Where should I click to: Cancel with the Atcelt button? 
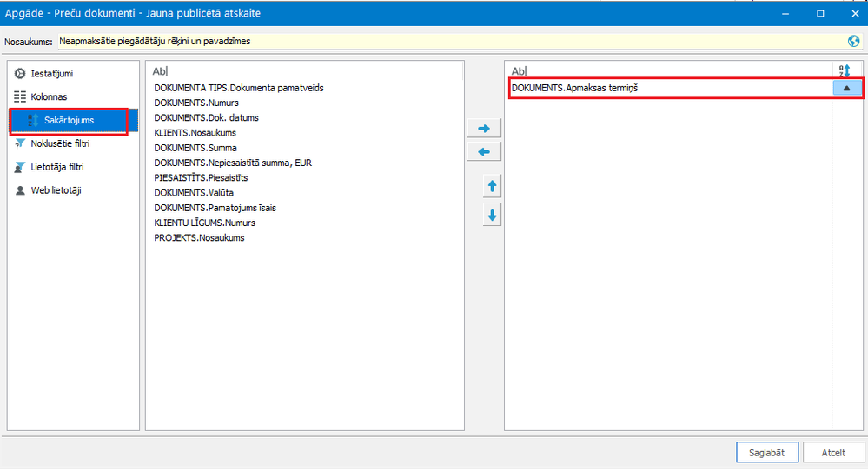(833, 453)
